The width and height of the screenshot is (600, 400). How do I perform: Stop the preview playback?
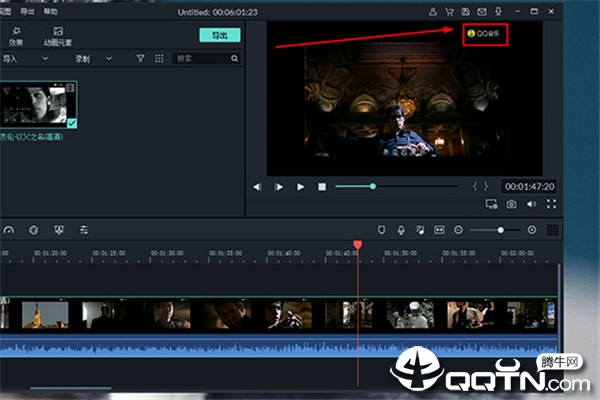[322, 187]
